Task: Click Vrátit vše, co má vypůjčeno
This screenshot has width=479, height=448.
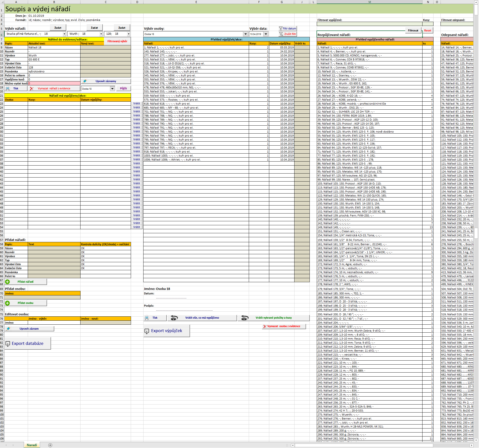Action: pos(202,318)
